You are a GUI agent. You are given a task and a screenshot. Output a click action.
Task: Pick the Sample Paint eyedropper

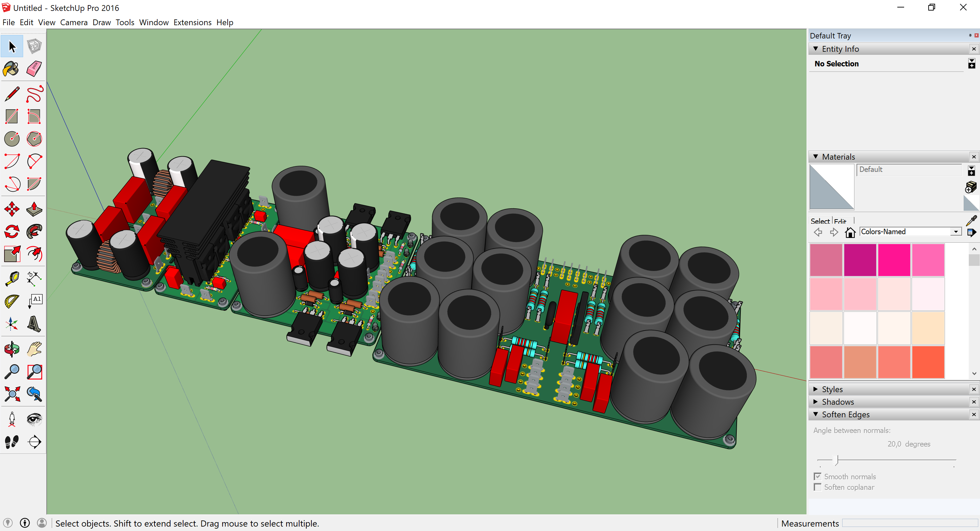coord(971,220)
